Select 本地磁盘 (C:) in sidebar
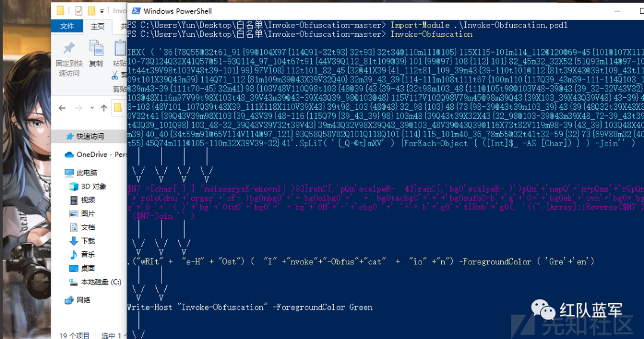Screen dimensions: 644x339 coord(95,282)
